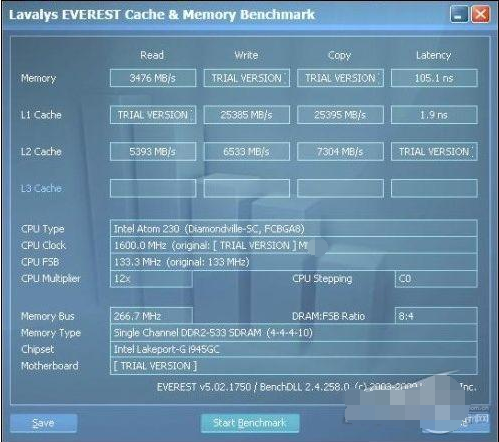Minimize the EVEREST benchmark window
This screenshot has width=499, height=442.
tap(459, 15)
